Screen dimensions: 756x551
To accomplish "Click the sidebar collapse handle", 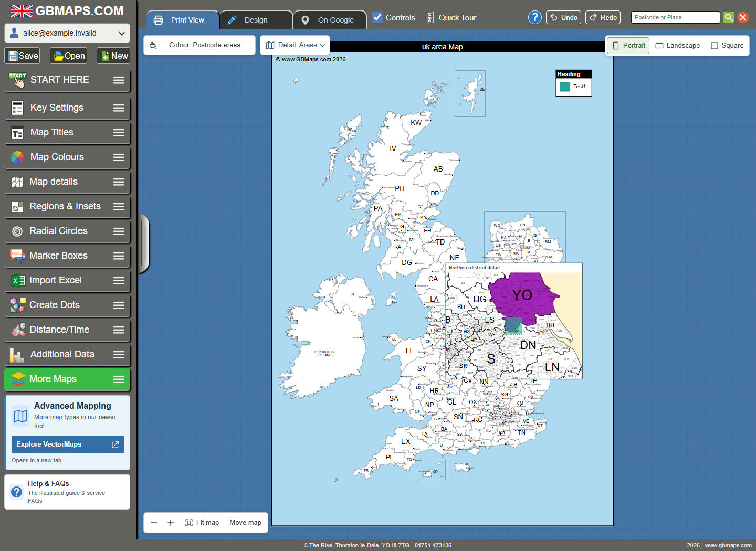I will 143,244.
